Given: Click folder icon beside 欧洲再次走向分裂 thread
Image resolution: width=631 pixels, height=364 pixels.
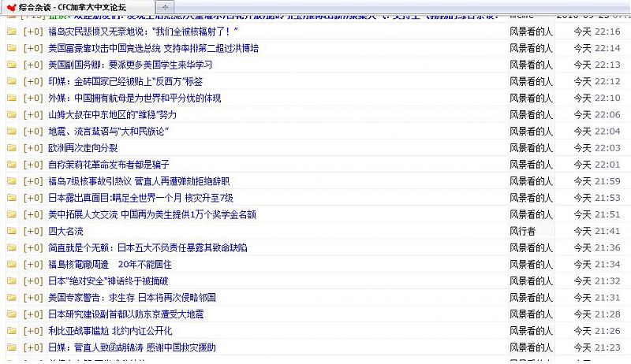Looking at the screenshot, I should coord(12,148).
